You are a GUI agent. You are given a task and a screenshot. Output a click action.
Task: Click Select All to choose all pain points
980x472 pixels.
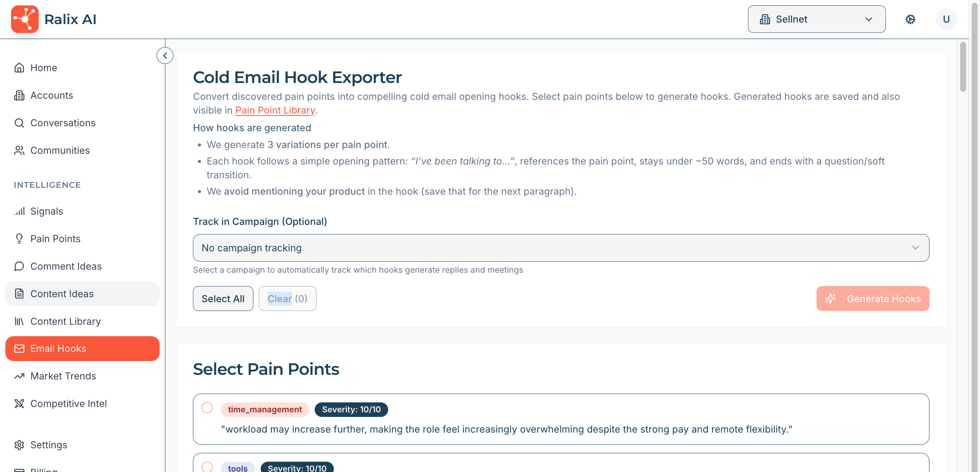pos(223,298)
